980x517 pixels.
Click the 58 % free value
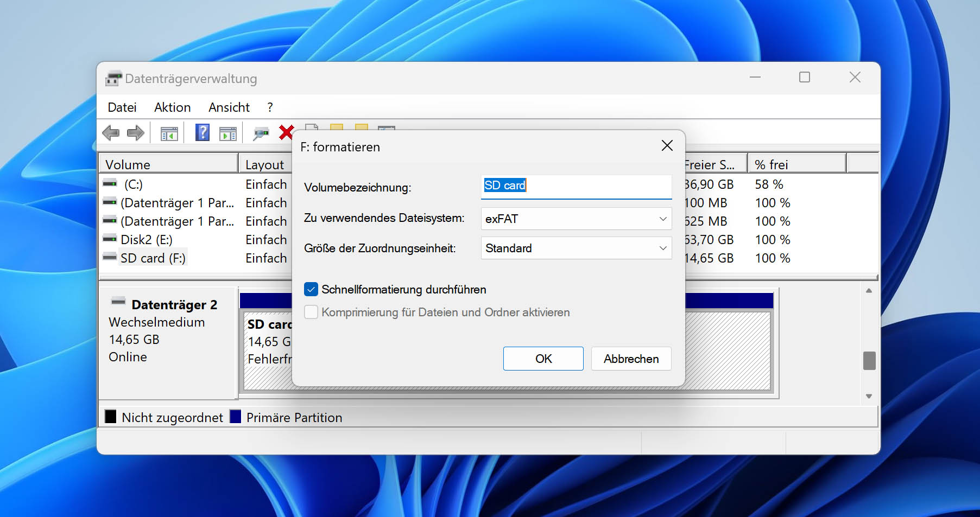pos(769,184)
